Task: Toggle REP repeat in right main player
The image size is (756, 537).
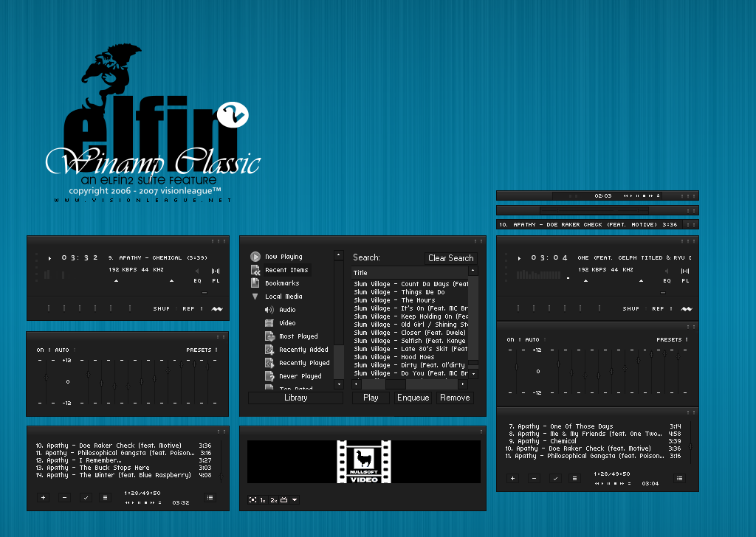Action: [x=658, y=309]
